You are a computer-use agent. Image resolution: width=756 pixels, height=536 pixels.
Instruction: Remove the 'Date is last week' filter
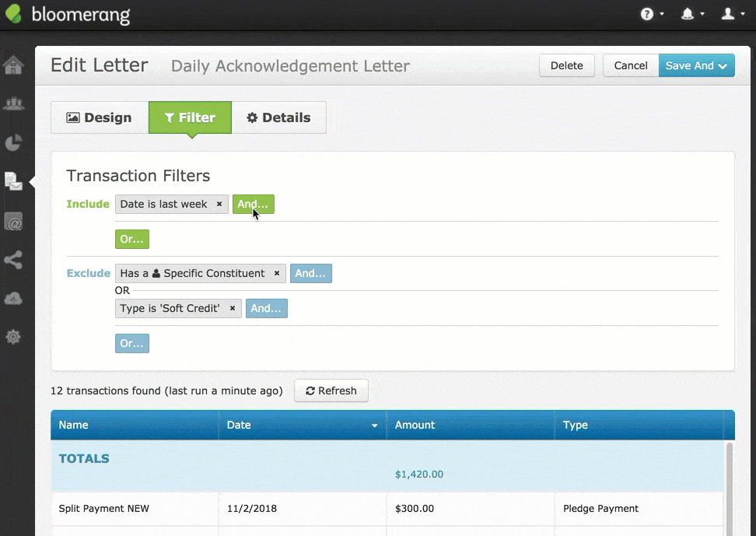click(x=219, y=205)
